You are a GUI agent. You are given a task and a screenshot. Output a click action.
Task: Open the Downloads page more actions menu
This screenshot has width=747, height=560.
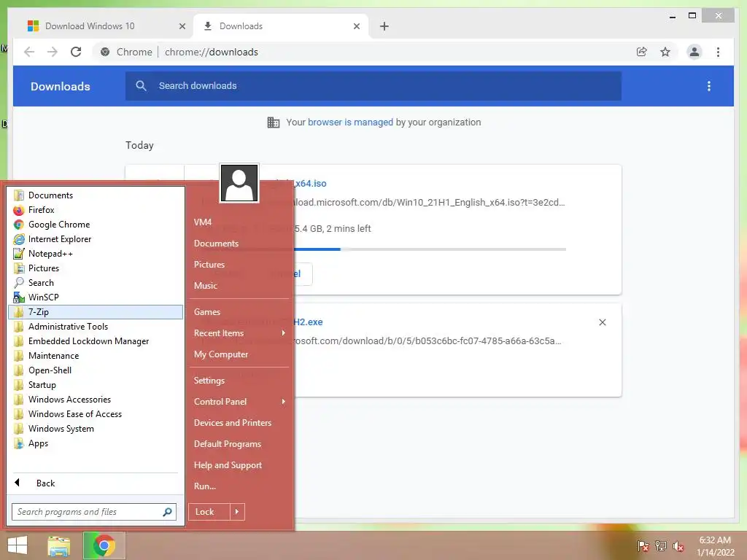[709, 86]
